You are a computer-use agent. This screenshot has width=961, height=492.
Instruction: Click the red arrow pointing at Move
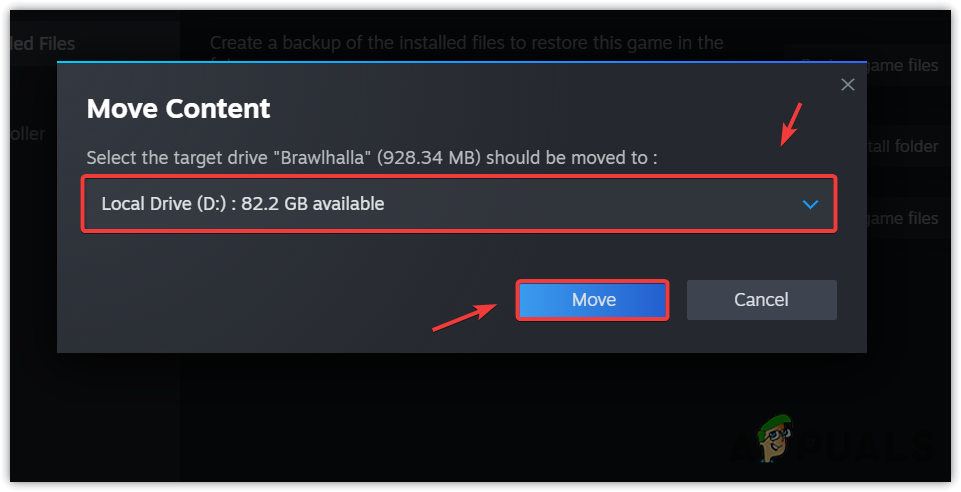(x=465, y=313)
